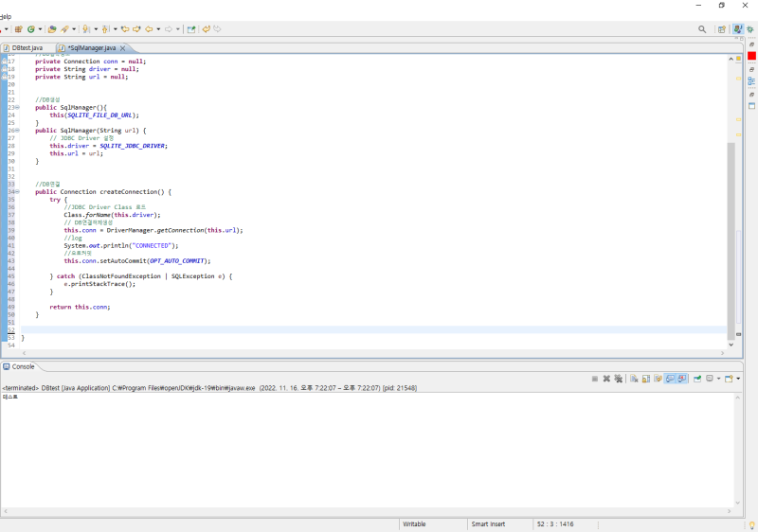The image size is (758, 532).
Task: Open the Open Type toolbar icon
Action: pos(52,29)
